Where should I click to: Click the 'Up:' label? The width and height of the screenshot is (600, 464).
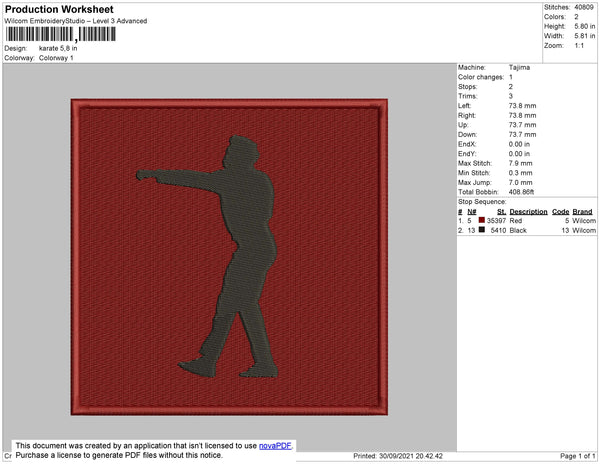pyautogui.click(x=463, y=125)
